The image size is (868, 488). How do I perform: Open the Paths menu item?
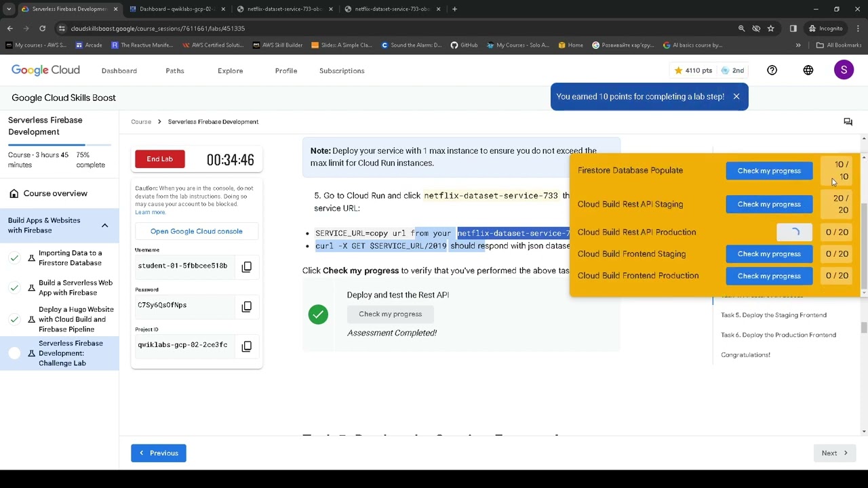pos(175,70)
